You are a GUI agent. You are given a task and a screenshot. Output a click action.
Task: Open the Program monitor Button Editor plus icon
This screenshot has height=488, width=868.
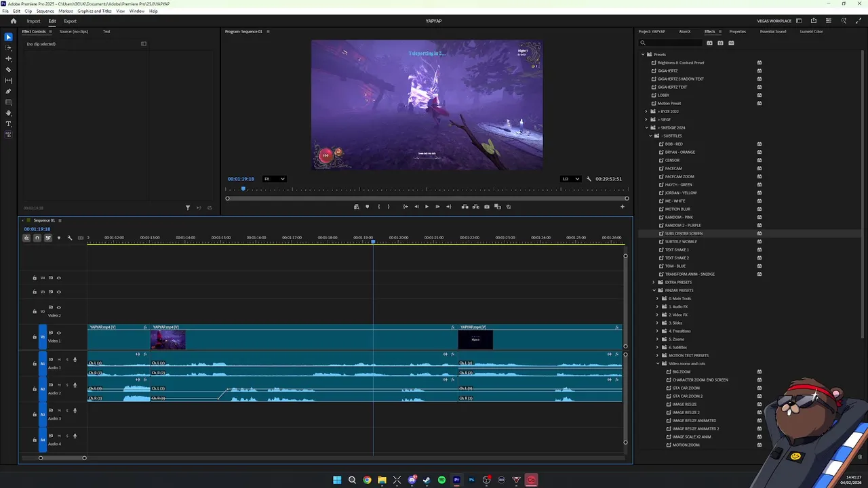623,207
